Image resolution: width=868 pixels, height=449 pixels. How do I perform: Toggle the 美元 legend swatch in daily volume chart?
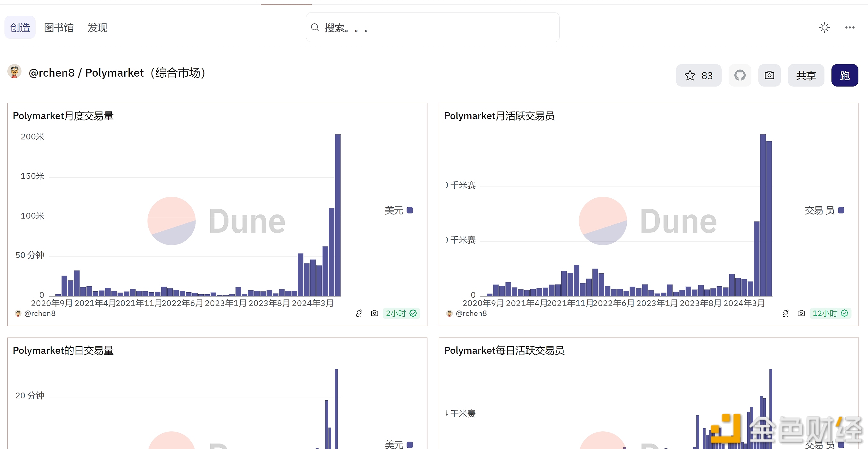tap(410, 445)
